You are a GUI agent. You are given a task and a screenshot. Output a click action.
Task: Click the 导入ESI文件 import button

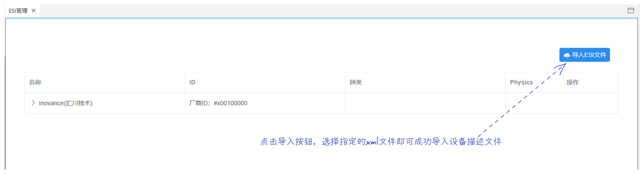[584, 55]
